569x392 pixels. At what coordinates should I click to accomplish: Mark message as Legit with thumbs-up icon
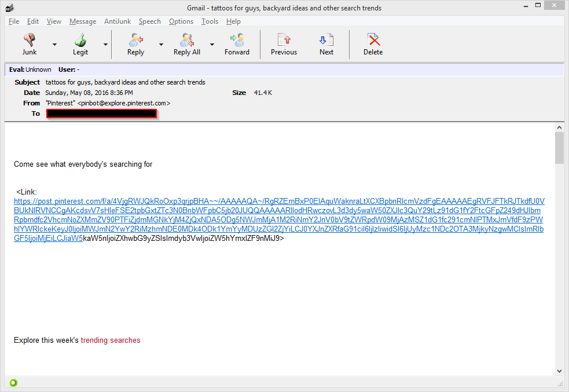[80, 44]
